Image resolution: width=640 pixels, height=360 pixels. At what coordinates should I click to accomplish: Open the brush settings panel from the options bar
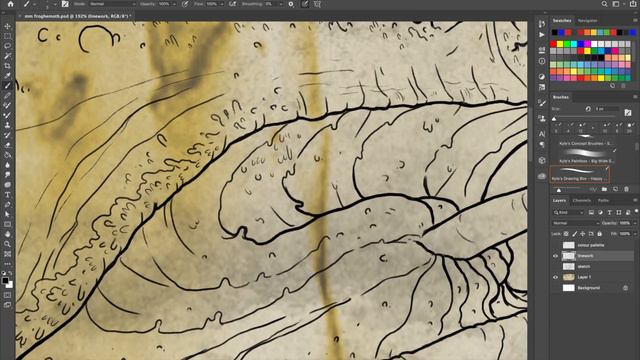(65, 4)
